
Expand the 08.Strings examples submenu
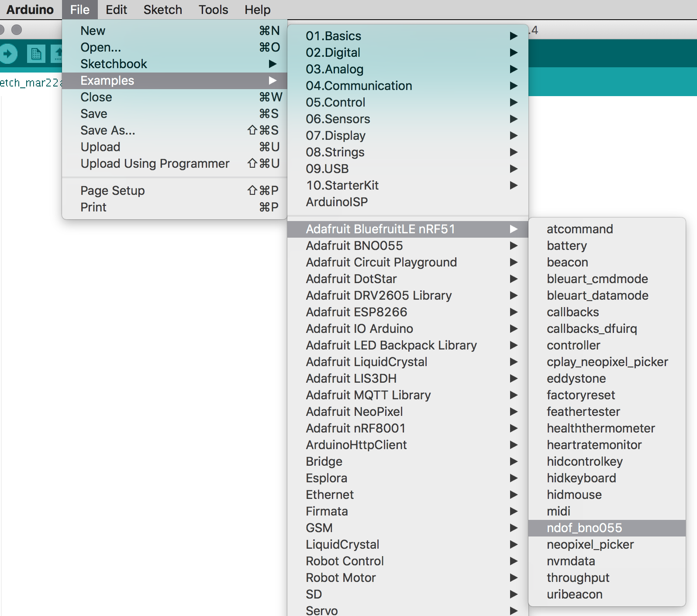point(408,152)
